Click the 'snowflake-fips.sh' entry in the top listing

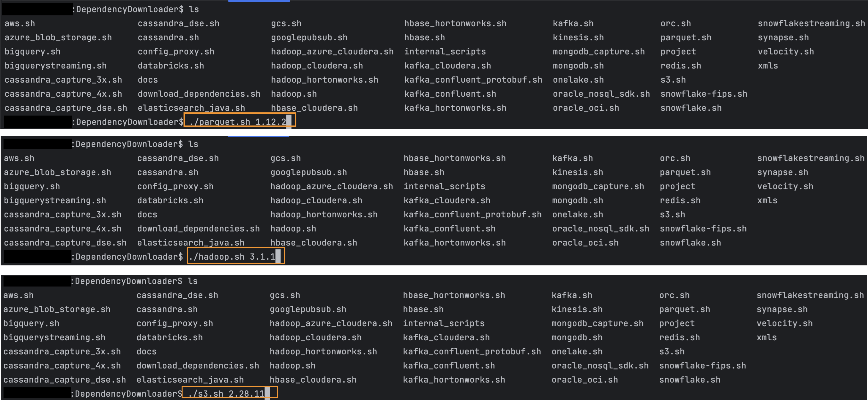(704, 93)
